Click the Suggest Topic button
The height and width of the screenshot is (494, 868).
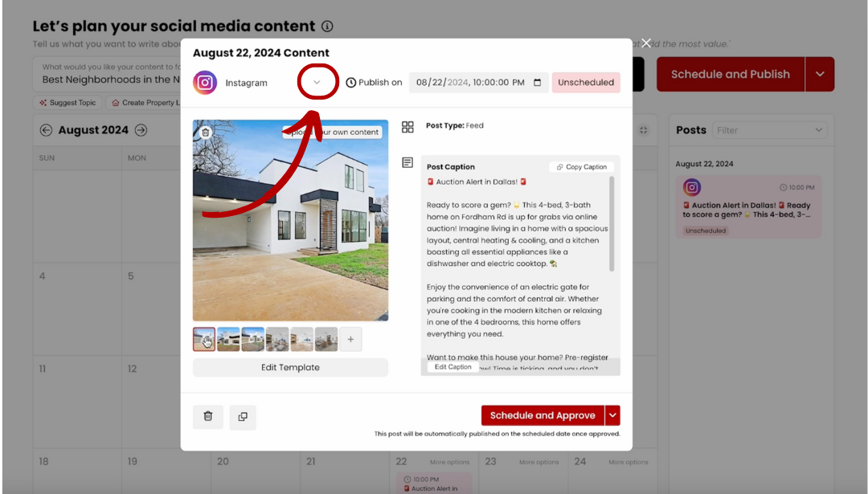68,102
